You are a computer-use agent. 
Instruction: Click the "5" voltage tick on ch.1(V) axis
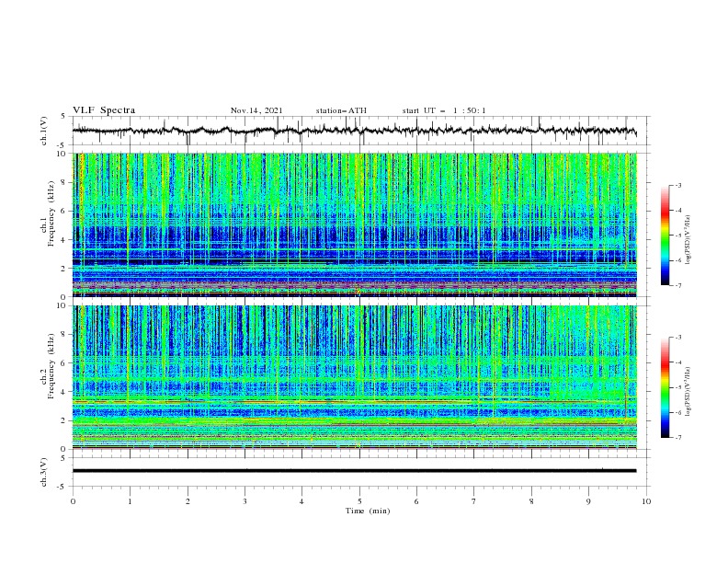point(63,116)
